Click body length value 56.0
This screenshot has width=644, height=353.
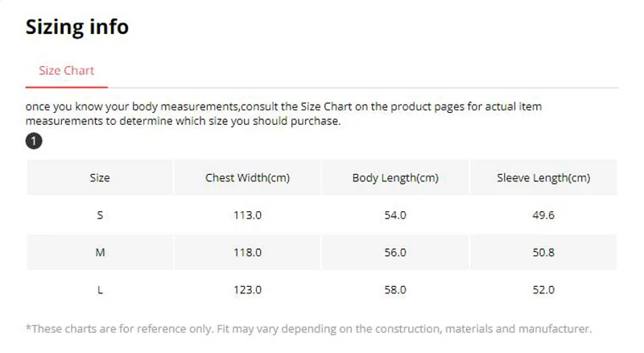click(x=395, y=252)
